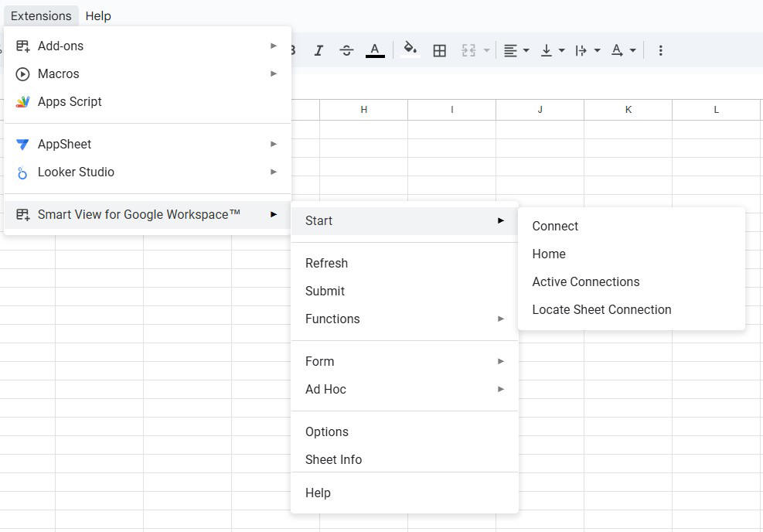Toggle strikethrough formatting
This screenshot has height=532, width=763.
(x=346, y=49)
